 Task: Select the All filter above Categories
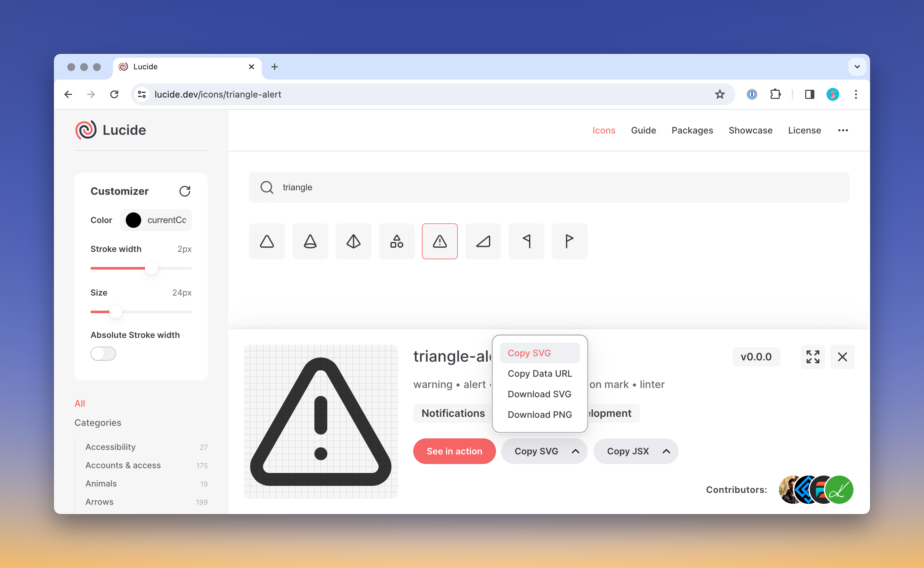[x=80, y=403]
